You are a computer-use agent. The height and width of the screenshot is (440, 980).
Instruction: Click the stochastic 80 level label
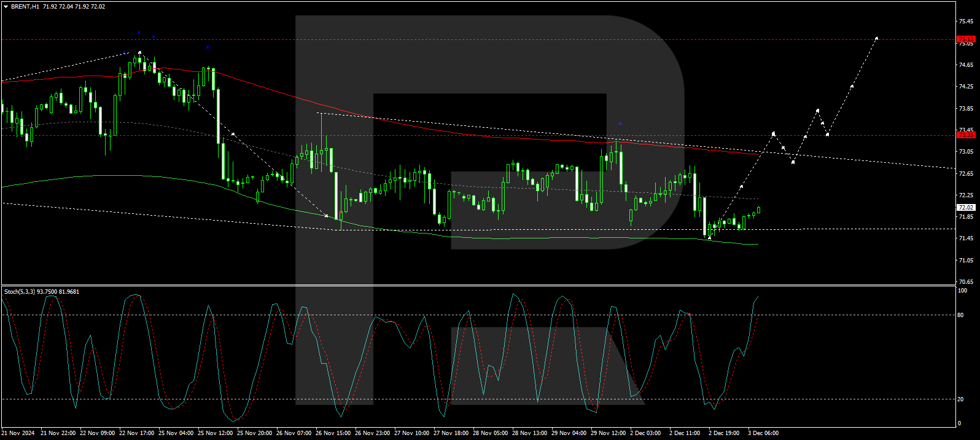tap(961, 315)
